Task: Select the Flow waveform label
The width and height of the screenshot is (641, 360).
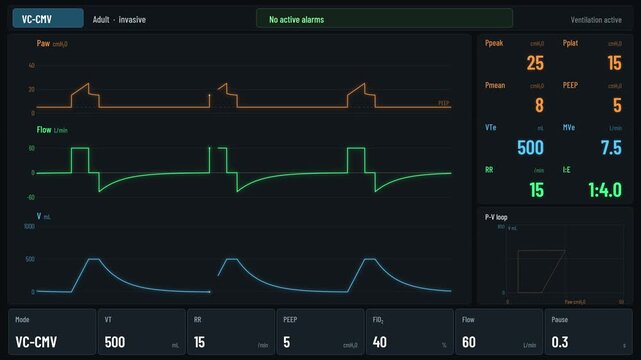Action: (44, 130)
